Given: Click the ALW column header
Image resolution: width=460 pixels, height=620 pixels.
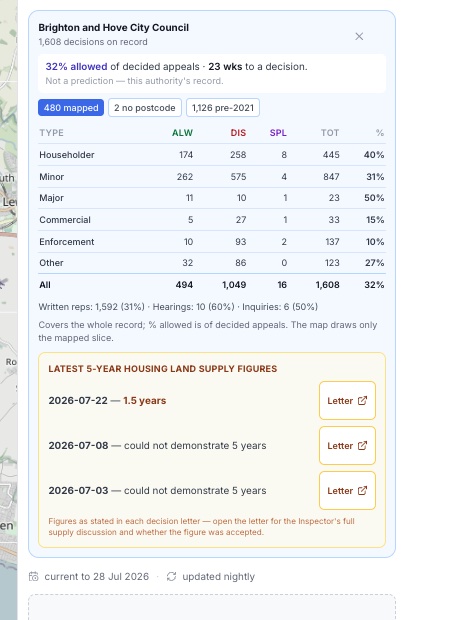Looking at the screenshot, I should 182,133.
